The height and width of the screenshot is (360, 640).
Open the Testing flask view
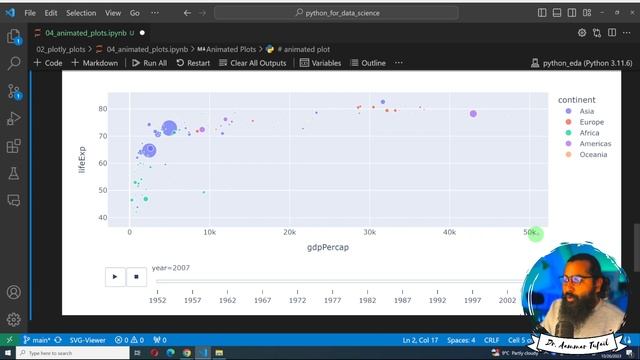13,173
